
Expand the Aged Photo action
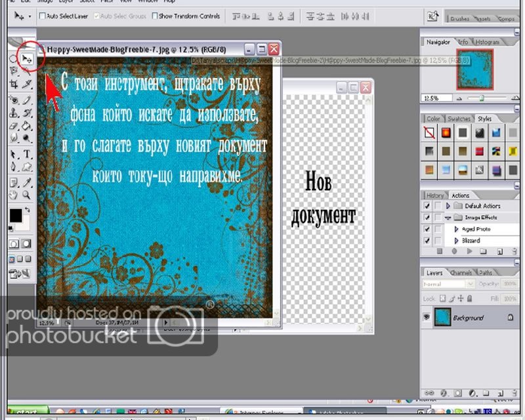point(456,229)
